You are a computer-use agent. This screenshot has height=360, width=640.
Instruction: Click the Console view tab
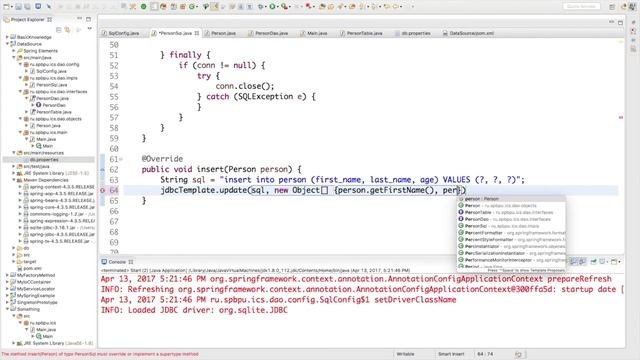pos(117,262)
